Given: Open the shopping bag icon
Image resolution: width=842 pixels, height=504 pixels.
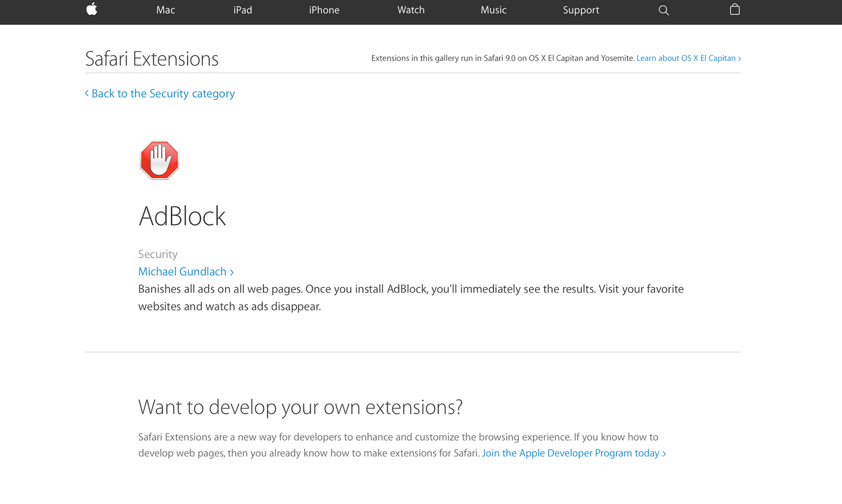Looking at the screenshot, I should tap(735, 9).
